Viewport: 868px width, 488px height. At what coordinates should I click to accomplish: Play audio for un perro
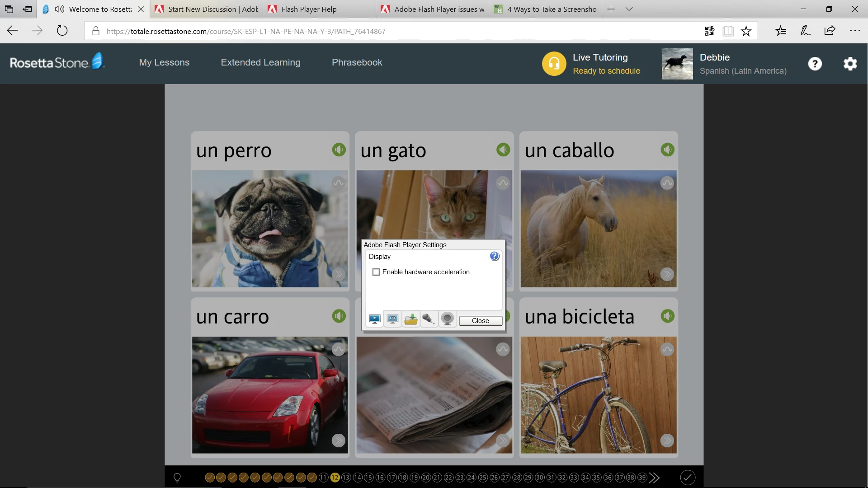[x=339, y=150]
